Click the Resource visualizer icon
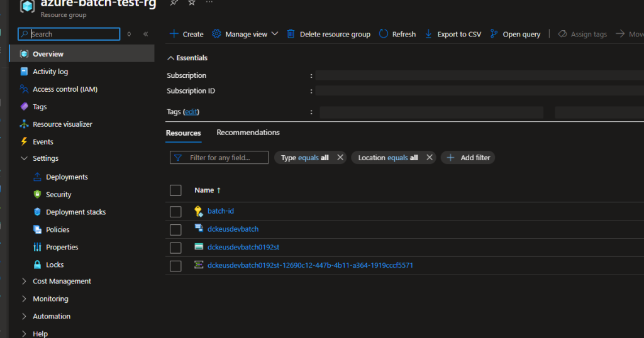 25,124
